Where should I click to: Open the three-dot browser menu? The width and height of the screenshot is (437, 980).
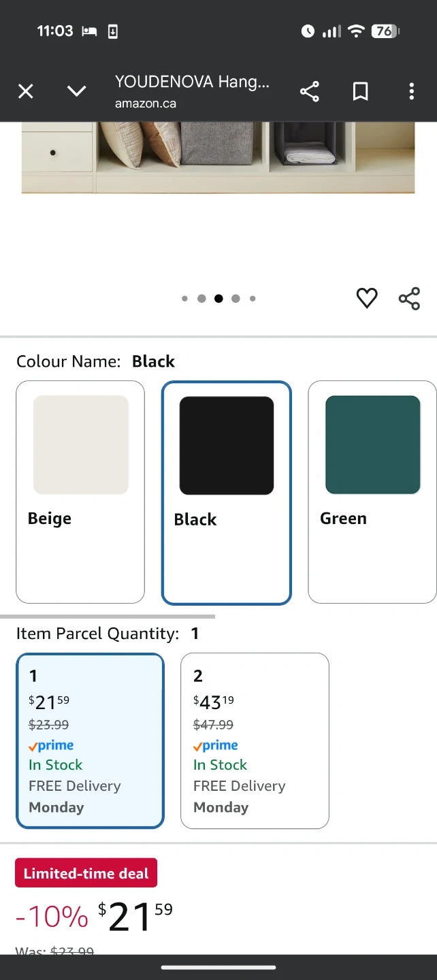tap(411, 91)
